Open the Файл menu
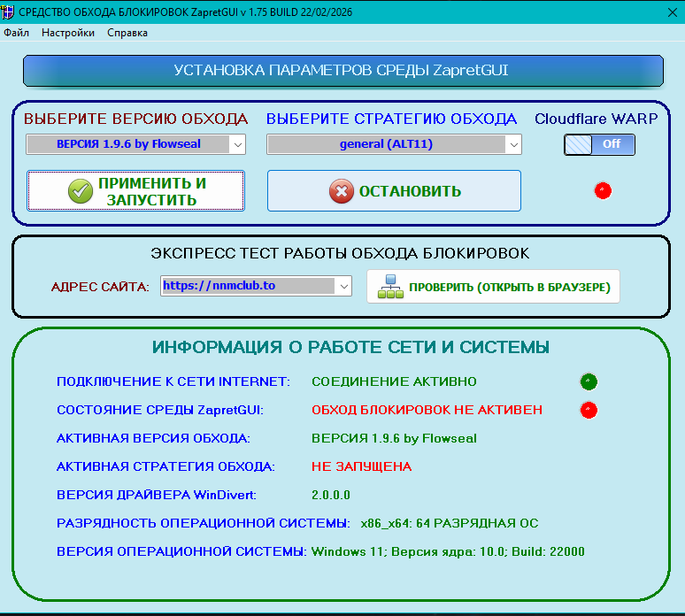This screenshot has width=685, height=616. [x=17, y=33]
